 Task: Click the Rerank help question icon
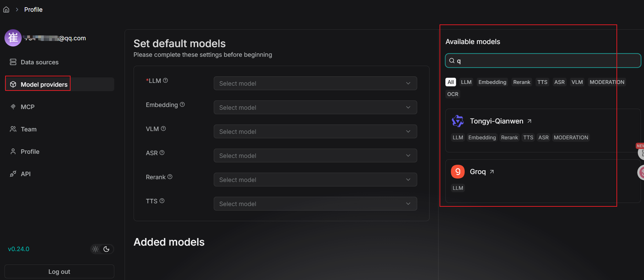170,177
